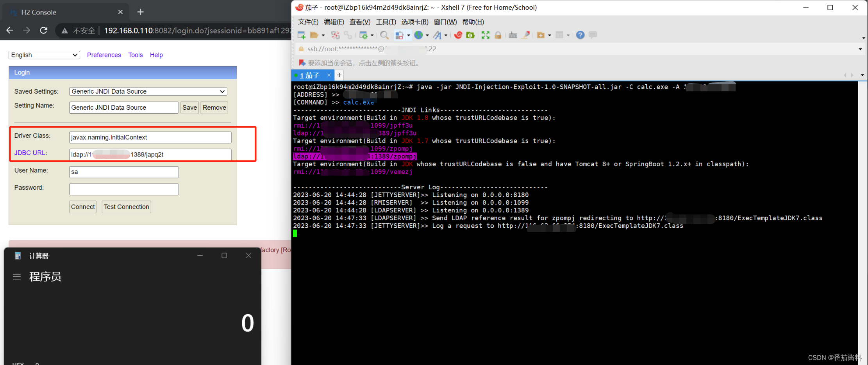Focus the empty Password field
This screenshot has height=365, width=868.
[x=124, y=189]
